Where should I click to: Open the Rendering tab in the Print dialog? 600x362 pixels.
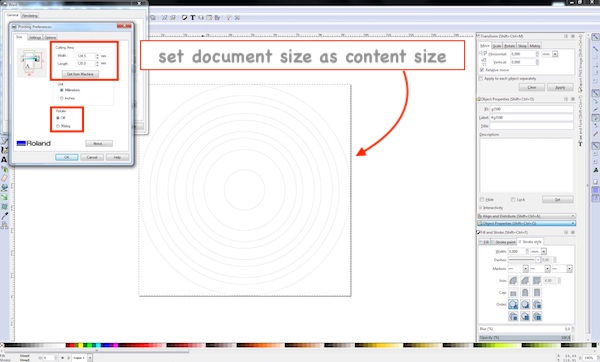point(29,16)
